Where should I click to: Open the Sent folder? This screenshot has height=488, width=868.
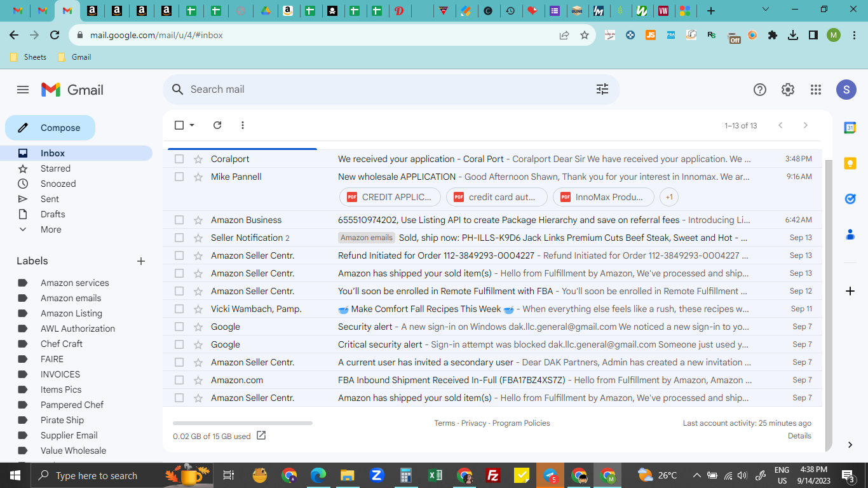76,199
